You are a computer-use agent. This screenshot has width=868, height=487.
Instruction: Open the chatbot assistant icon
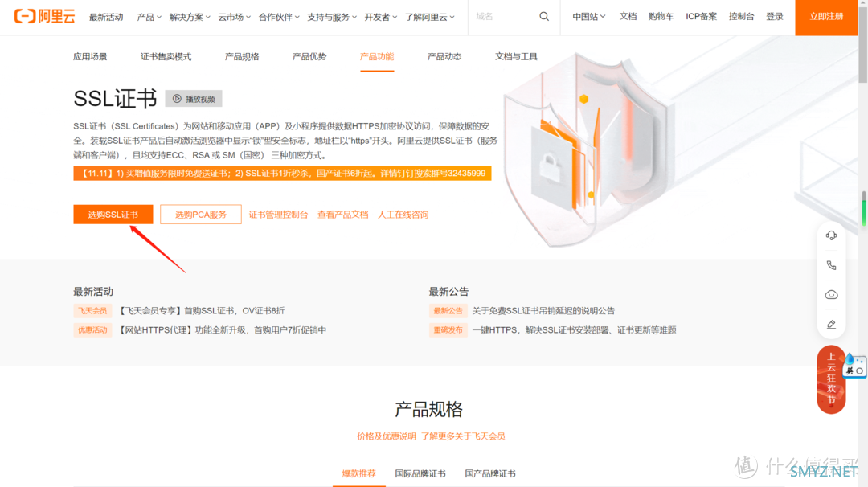pos(831,295)
